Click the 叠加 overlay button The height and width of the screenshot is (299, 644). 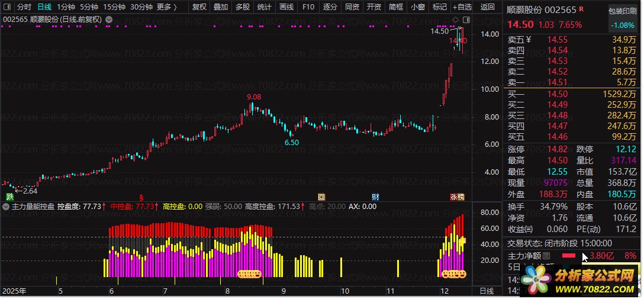tap(221, 7)
